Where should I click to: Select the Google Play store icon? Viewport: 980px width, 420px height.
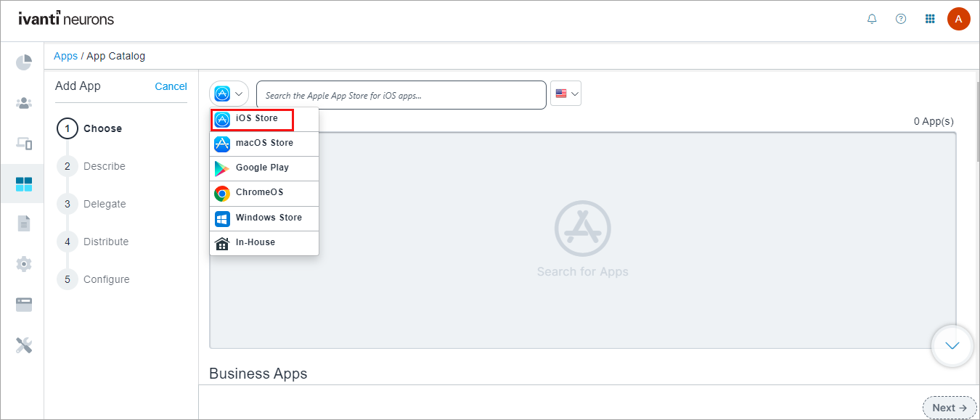(222, 168)
